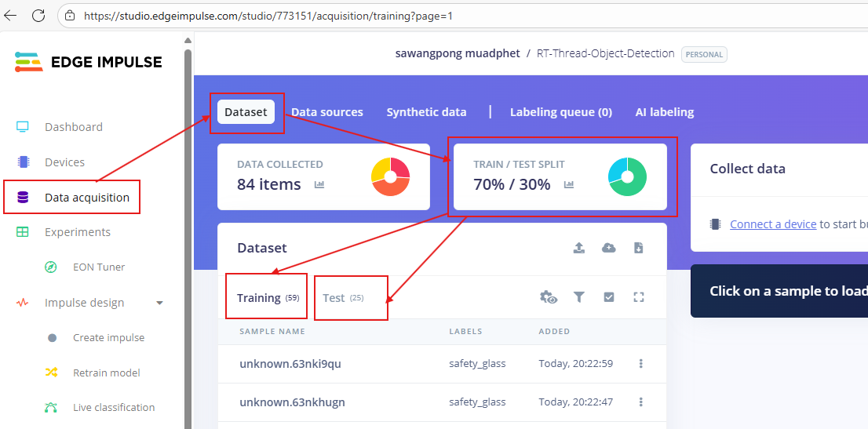Toggle the select multiple items checkbox icon
Viewport: 868px width, 429px height.
click(609, 297)
